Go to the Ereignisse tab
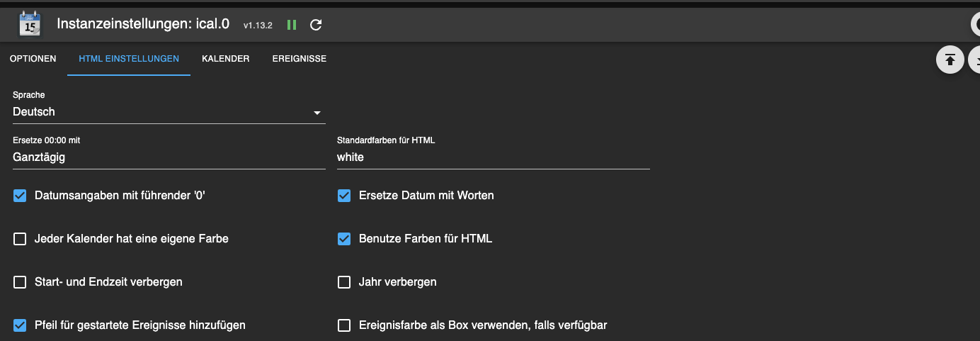The width and height of the screenshot is (980, 341). (299, 59)
